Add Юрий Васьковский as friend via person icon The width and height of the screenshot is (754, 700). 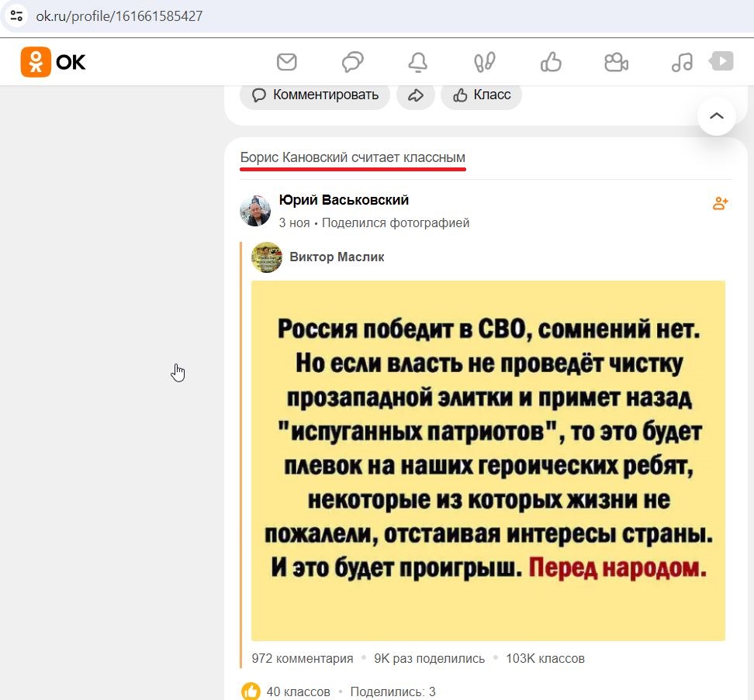coord(720,203)
